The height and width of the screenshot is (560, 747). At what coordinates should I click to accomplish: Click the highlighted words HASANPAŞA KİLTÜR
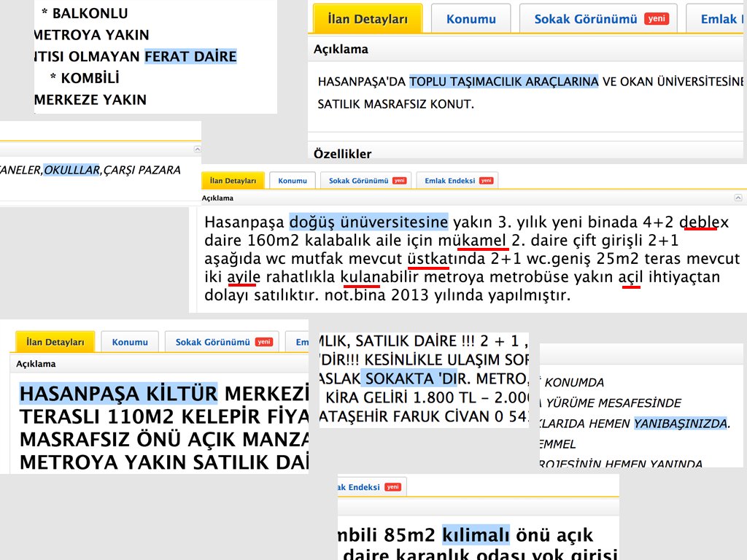click(119, 393)
